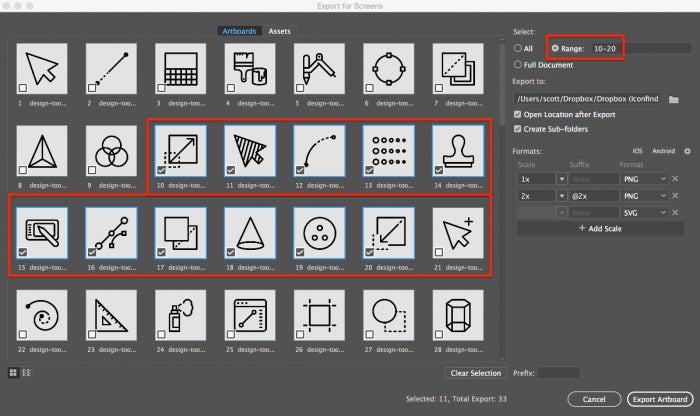Click artboard 11 striped cursor thumbnail

point(250,151)
